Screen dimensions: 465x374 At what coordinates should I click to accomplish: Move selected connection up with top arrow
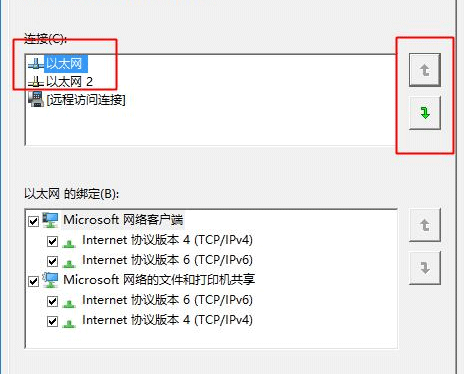coord(425,70)
